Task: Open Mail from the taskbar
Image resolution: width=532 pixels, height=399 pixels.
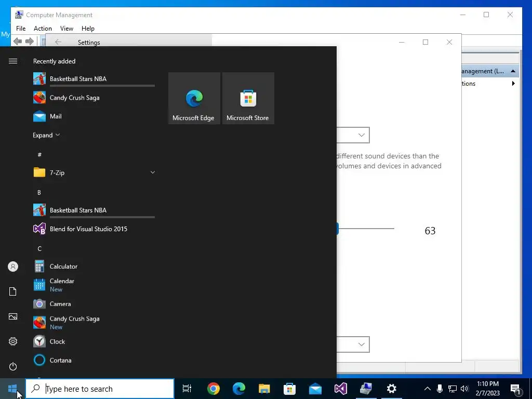Action: click(315, 389)
